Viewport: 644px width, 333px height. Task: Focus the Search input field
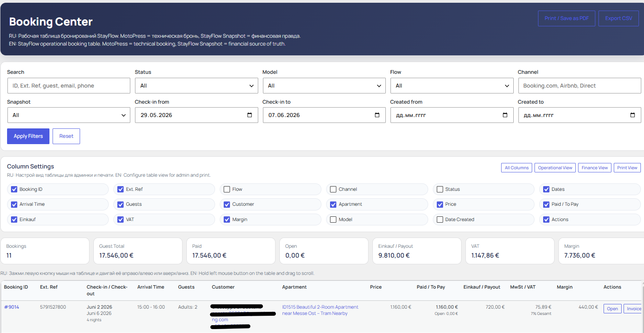pos(69,86)
